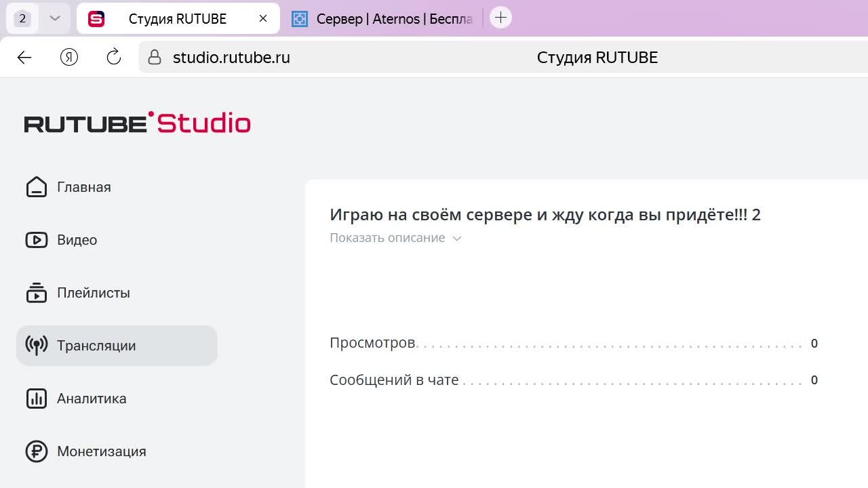The height and width of the screenshot is (488, 868).
Task: Expand Показать описание chevron
Action: click(457, 239)
